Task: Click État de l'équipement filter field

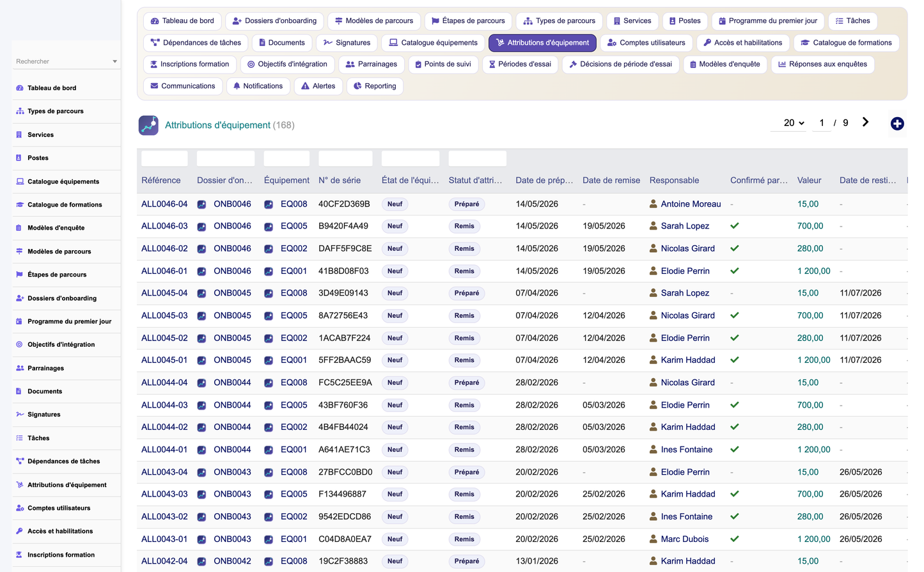Action: [411, 159]
